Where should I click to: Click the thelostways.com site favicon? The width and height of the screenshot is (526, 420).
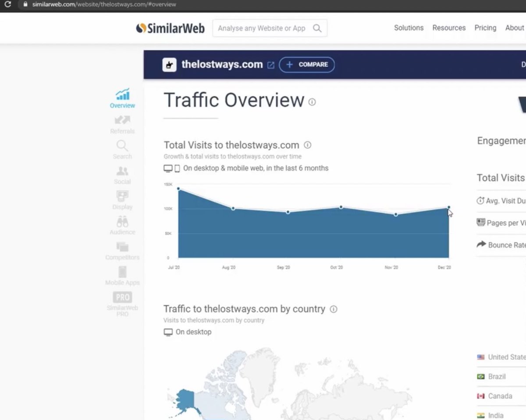pyautogui.click(x=169, y=65)
